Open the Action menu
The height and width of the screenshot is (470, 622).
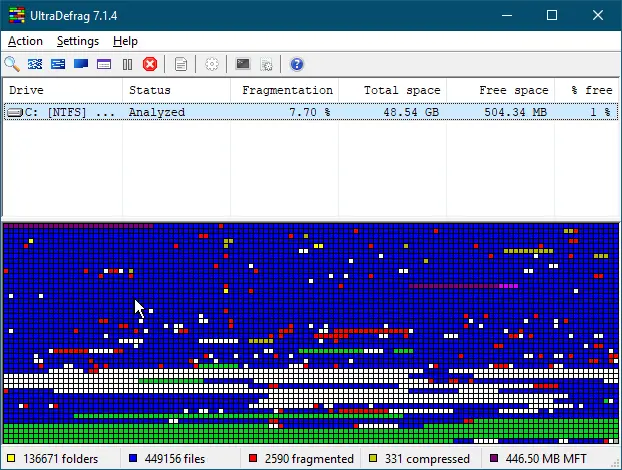point(25,41)
